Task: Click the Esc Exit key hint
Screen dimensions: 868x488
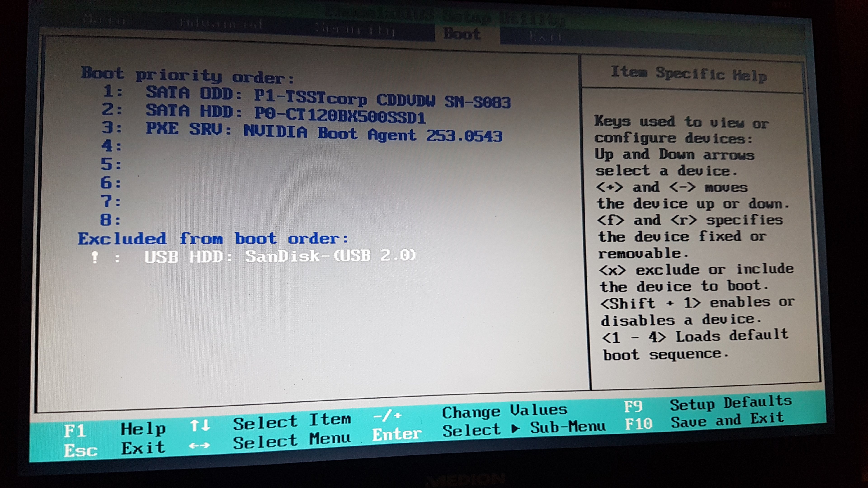Action: (80, 450)
